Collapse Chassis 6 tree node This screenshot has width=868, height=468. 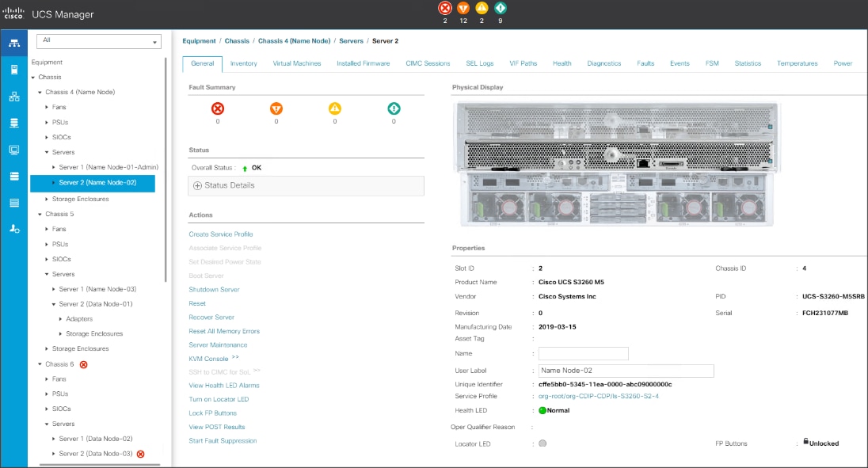(40, 364)
